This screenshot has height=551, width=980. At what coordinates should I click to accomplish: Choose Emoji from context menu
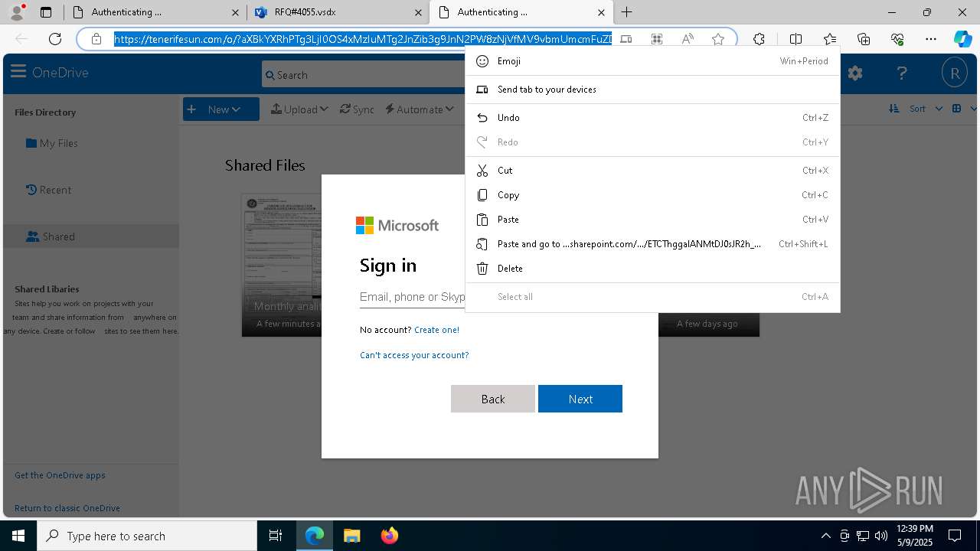point(652,61)
